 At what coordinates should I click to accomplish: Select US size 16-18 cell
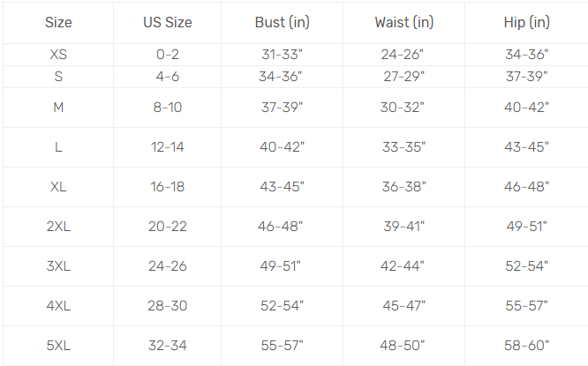coord(167,187)
